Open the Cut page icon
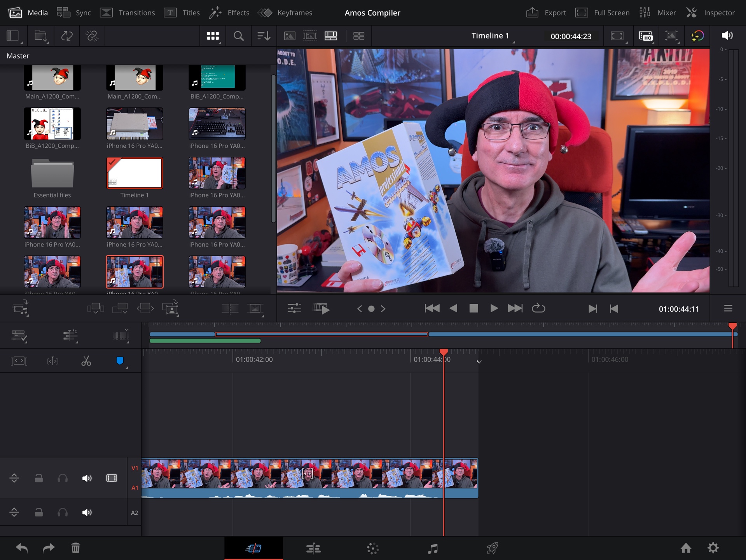This screenshot has width=746, height=560. click(253, 548)
